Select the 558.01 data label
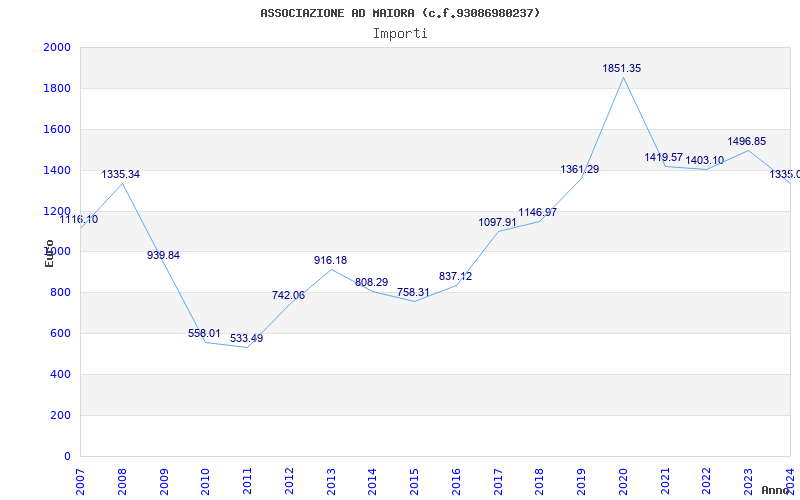This screenshot has height=500, width=800. coord(204,334)
